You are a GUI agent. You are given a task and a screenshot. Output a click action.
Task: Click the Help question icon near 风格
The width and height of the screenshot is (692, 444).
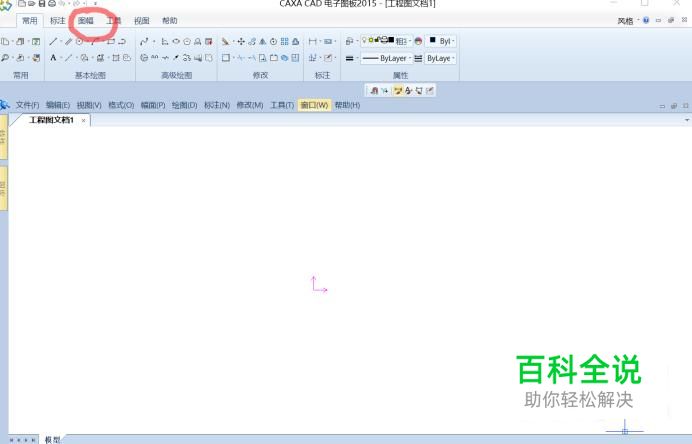point(646,20)
